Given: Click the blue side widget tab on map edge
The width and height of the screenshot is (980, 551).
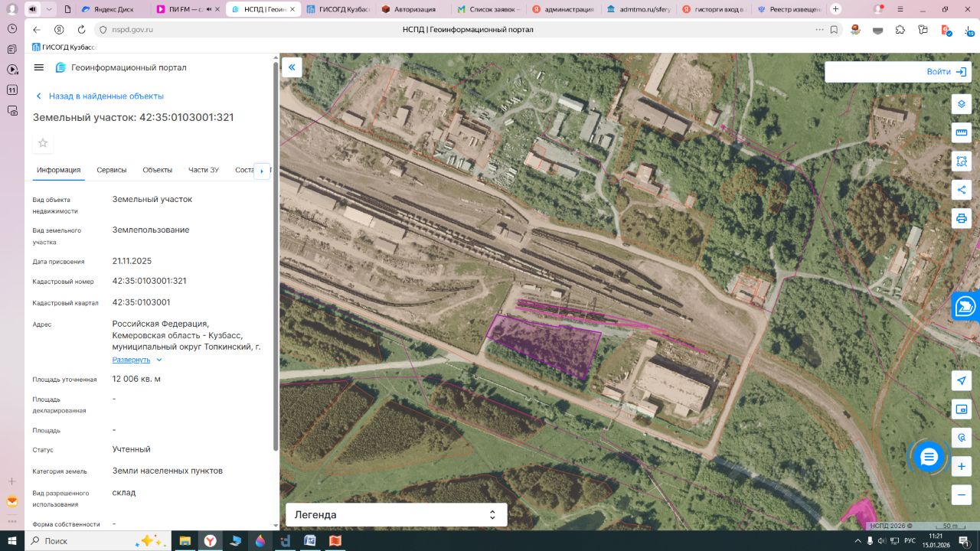Looking at the screenshot, I should coord(966,306).
